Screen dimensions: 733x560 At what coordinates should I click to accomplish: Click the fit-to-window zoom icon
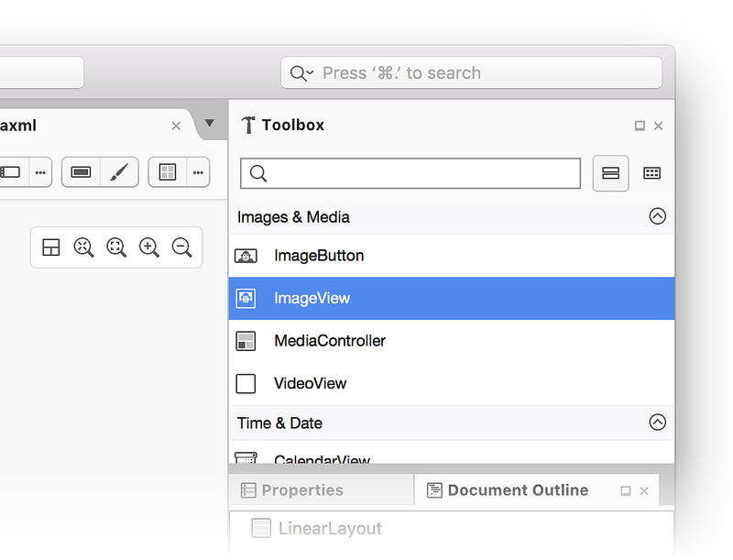point(83,247)
